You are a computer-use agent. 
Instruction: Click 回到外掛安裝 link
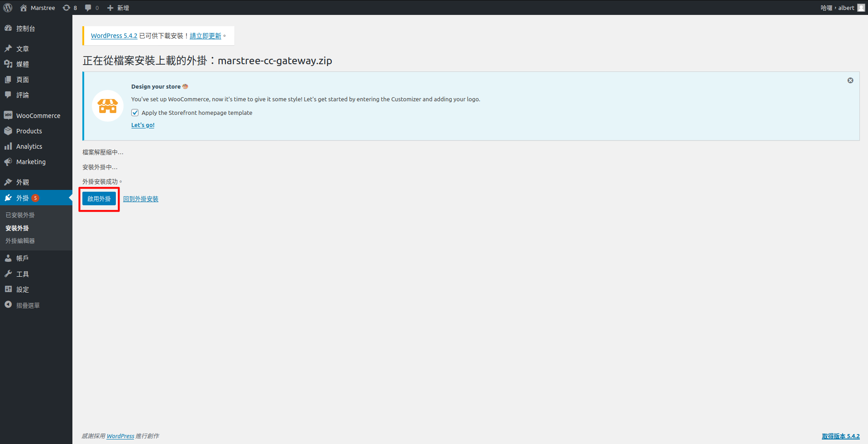pyautogui.click(x=141, y=199)
